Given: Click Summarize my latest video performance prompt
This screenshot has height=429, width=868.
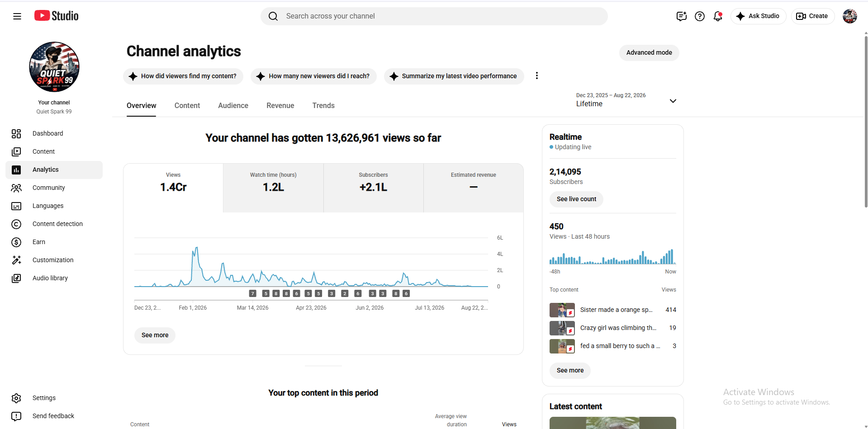Looking at the screenshot, I should [x=454, y=76].
